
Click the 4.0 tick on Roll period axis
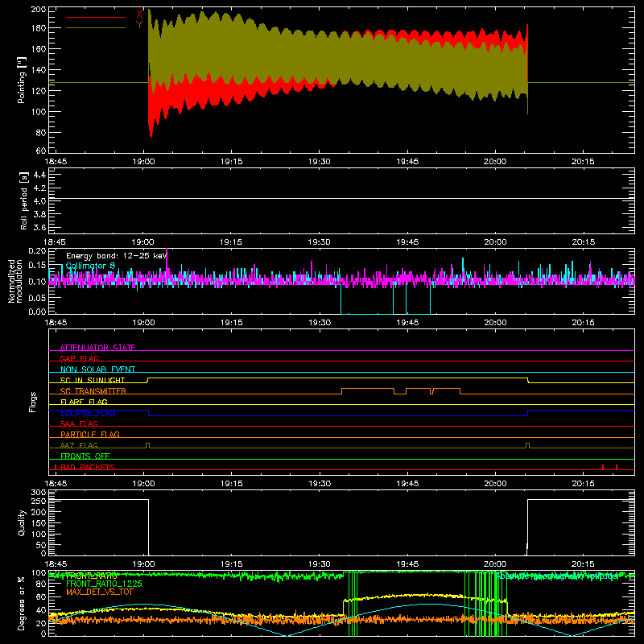(39, 201)
